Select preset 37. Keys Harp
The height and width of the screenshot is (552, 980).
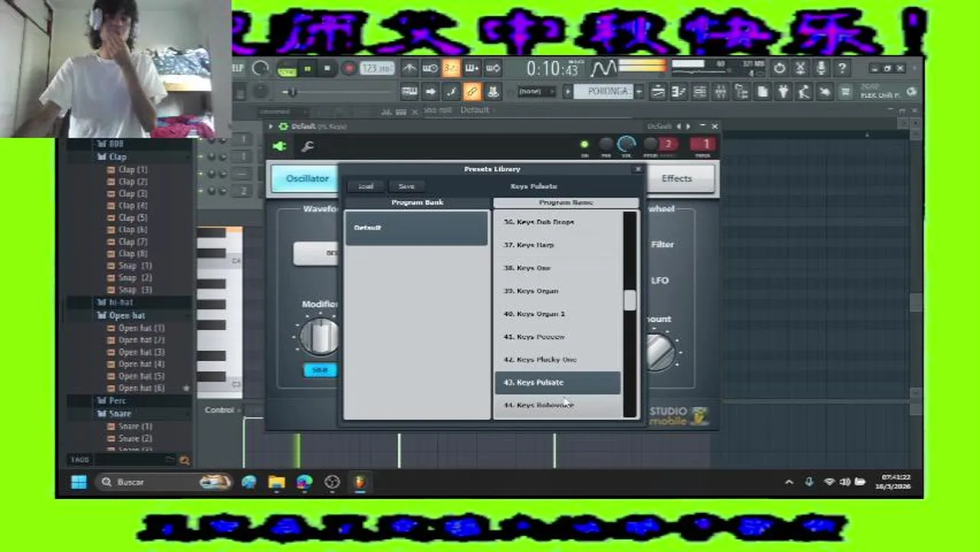(557, 245)
